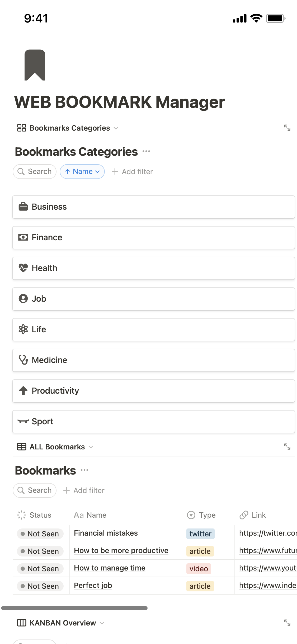Click the Job person icon
The width and height of the screenshot is (297, 644).
pos(23,298)
